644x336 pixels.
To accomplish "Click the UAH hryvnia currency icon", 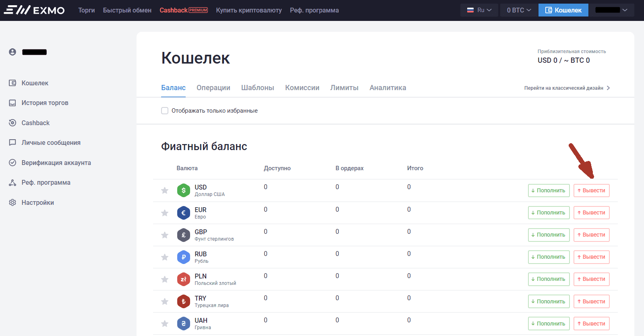I will [x=184, y=324].
